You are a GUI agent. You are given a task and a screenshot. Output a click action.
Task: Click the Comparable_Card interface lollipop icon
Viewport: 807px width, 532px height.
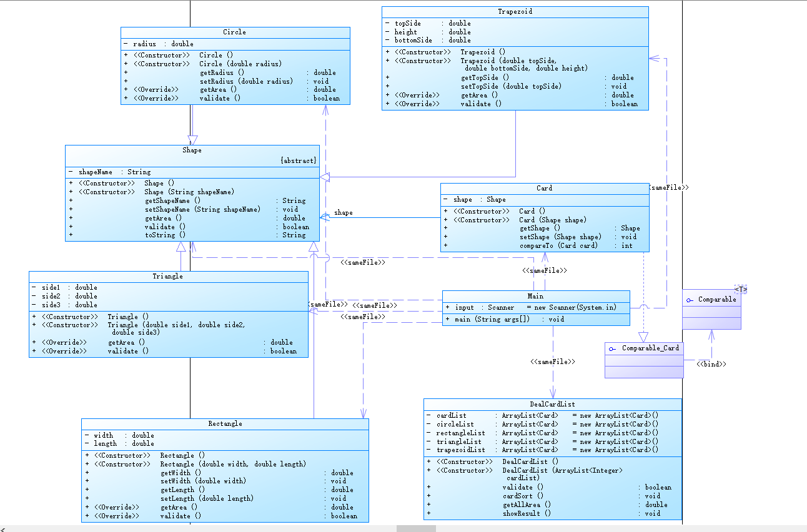tap(613, 348)
